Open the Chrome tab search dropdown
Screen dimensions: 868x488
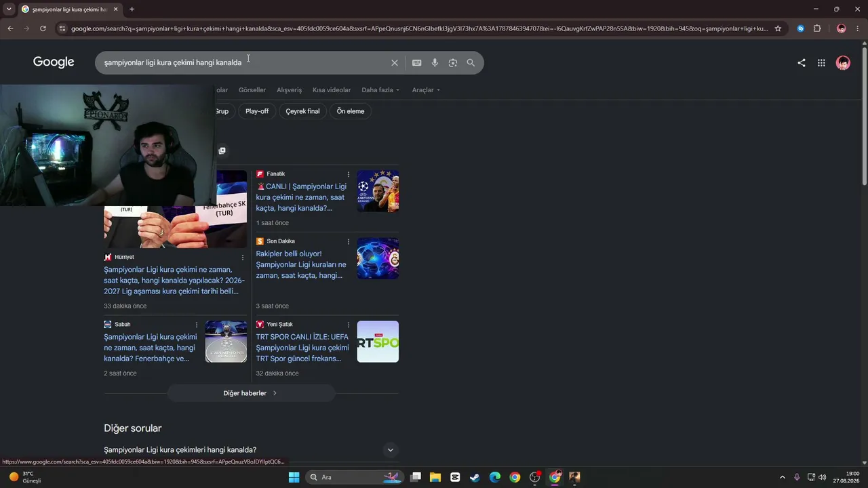[x=9, y=9]
